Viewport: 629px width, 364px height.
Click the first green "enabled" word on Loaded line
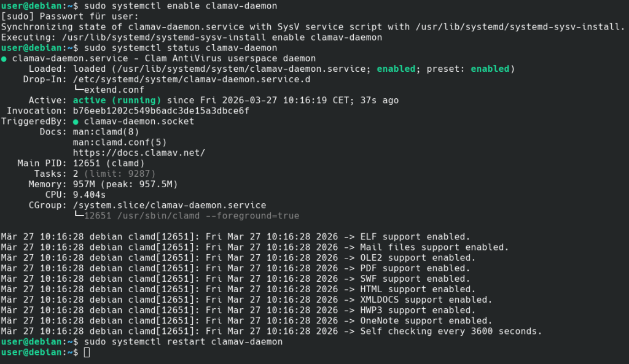tap(396, 69)
